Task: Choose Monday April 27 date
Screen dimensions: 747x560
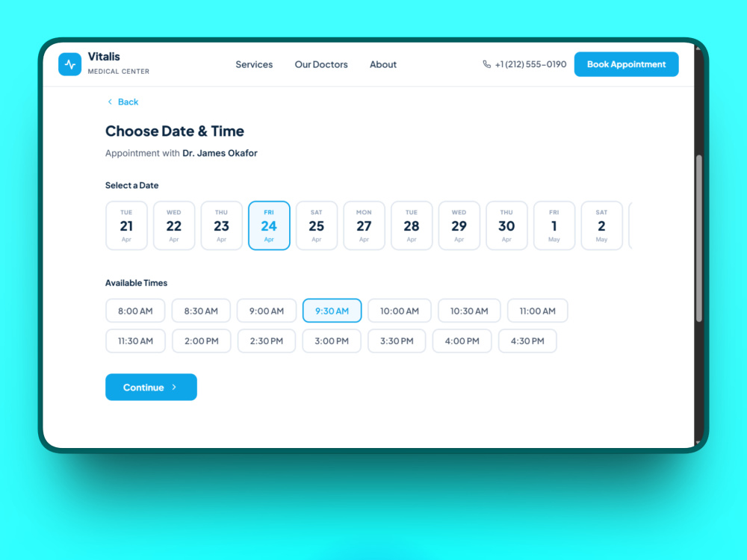Action: coord(364,225)
